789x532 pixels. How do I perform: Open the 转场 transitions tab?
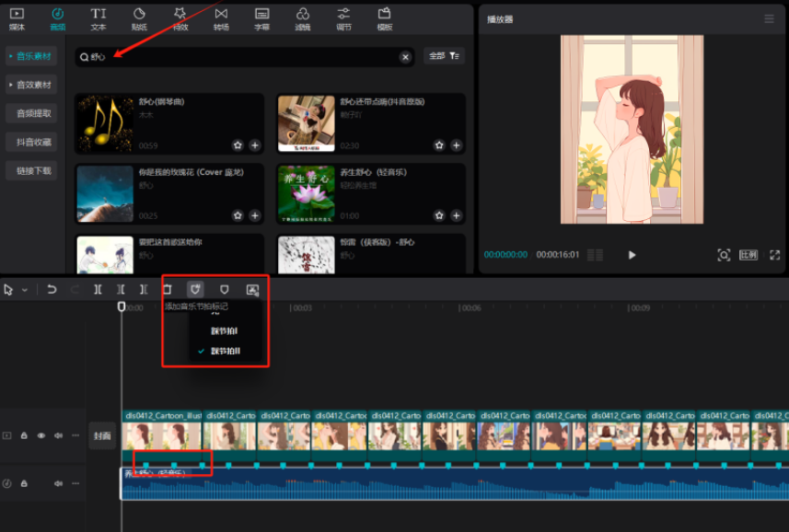[x=221, y=19]
